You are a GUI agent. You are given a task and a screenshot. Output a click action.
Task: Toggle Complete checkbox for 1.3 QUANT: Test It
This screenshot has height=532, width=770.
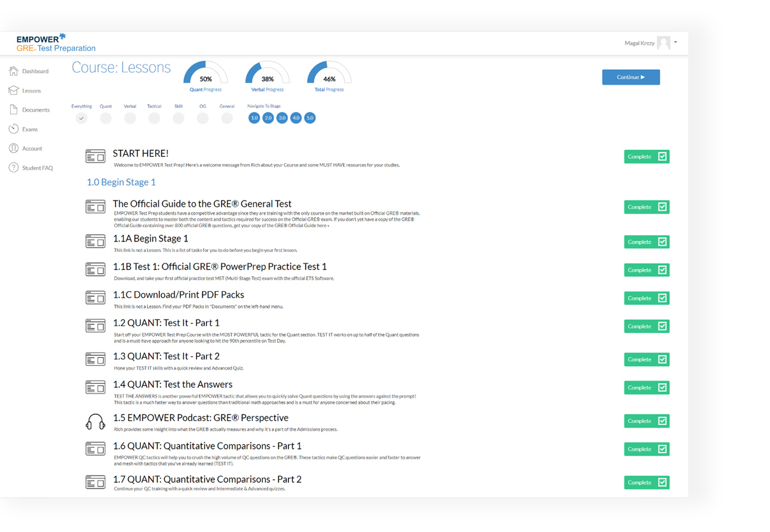click(662, 359)
